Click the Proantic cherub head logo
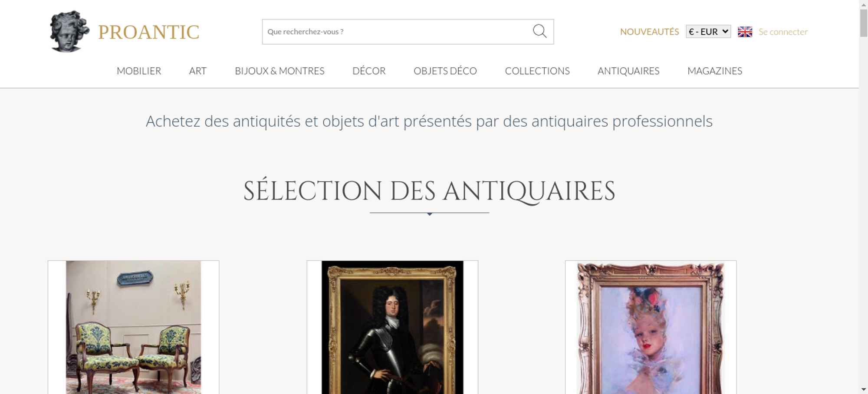The width and height of the screenshot is (868, 394). (69, 32)
